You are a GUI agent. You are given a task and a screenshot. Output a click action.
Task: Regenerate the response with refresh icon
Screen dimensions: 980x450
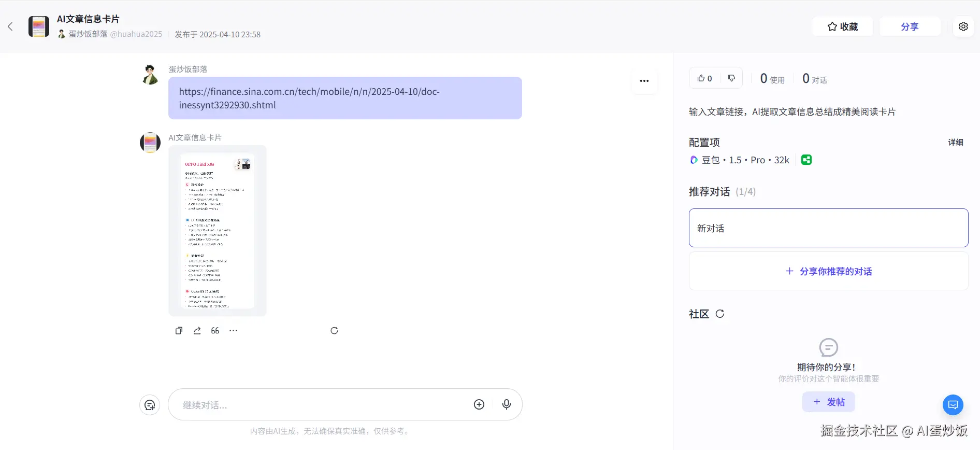334,331
